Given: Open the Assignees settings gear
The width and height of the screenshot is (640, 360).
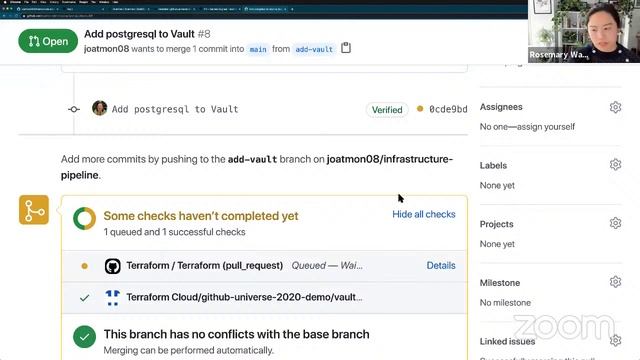Looking at the screenshot, I should [x=615, y=107].
